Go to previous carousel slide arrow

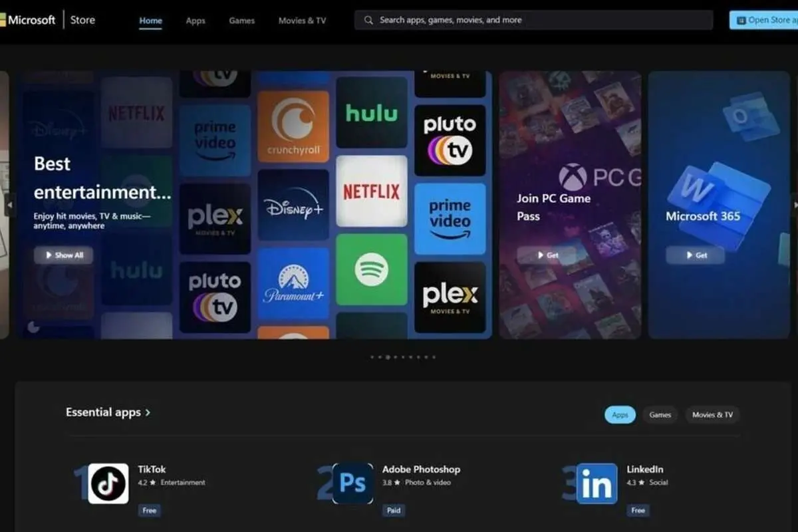(x=9, y=205)
